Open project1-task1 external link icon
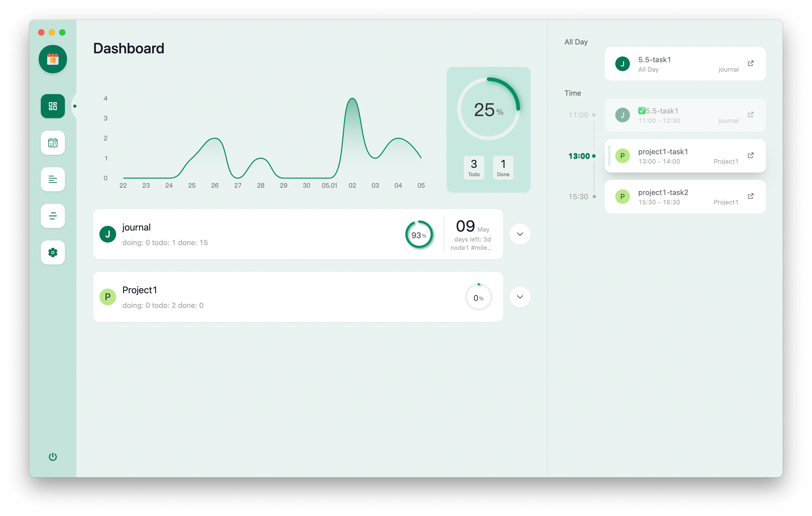Screen dimensions: 812x516 751,155
